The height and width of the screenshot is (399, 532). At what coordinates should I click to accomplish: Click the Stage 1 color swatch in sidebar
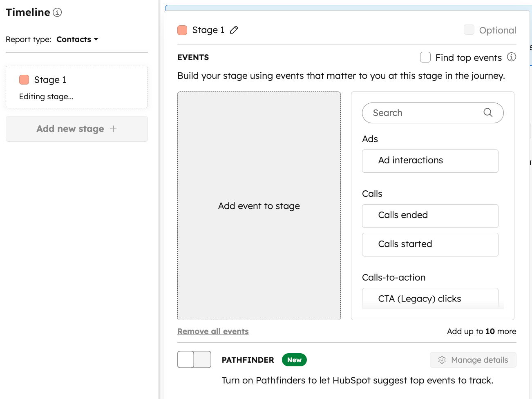pos(24,80)
